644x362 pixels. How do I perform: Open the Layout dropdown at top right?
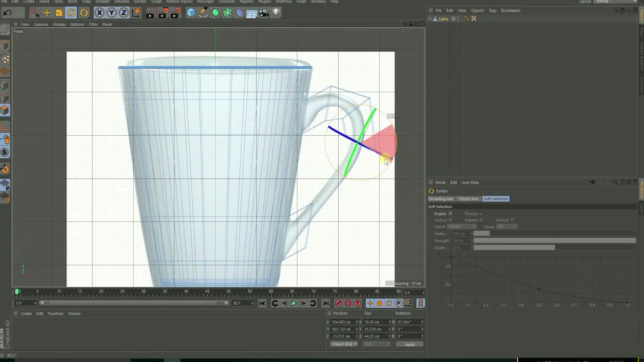pos(615,2)
